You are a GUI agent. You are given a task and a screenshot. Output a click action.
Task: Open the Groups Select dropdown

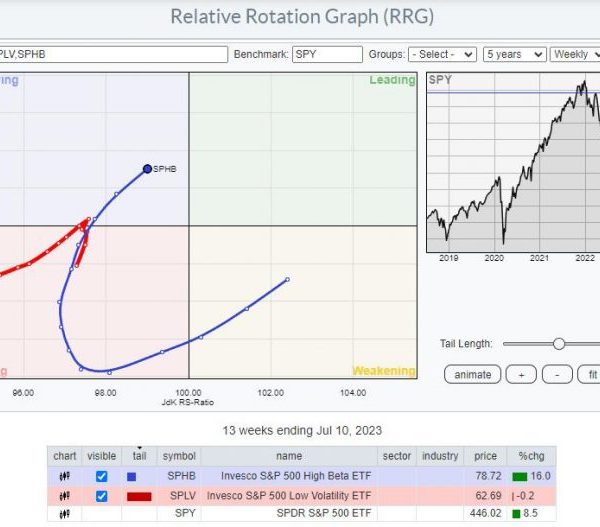click(x=442, y=54)
